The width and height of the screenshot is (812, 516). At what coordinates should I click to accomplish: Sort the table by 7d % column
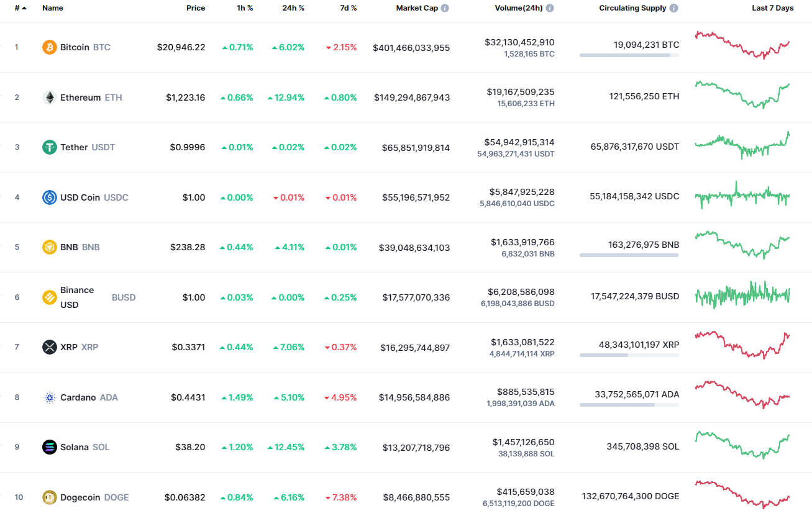349,7
